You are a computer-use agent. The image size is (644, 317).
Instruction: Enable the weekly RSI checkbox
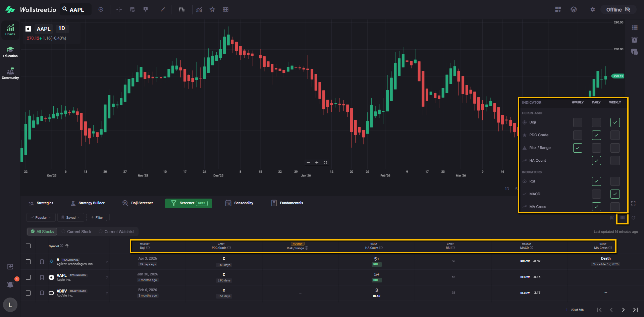pos(615,181)
